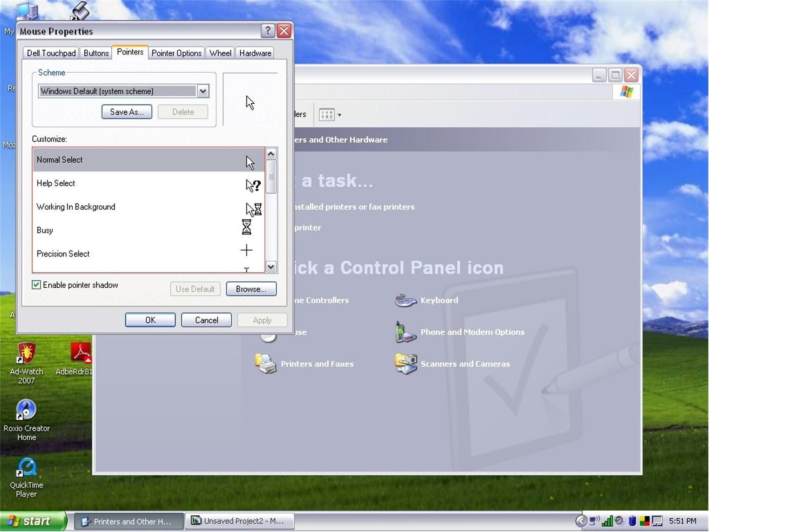
Task: Open the pointer Scheme dropdown
Action: pos(203,91)
